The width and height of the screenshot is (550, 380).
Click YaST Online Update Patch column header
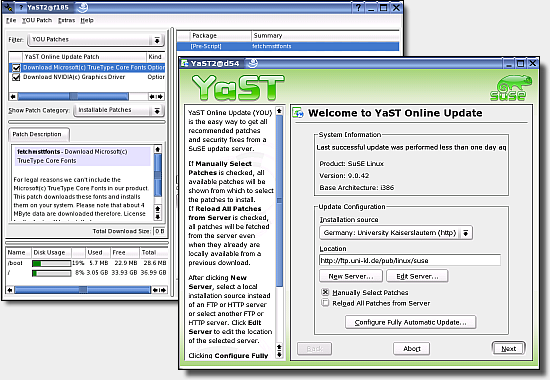coord(84,56)
